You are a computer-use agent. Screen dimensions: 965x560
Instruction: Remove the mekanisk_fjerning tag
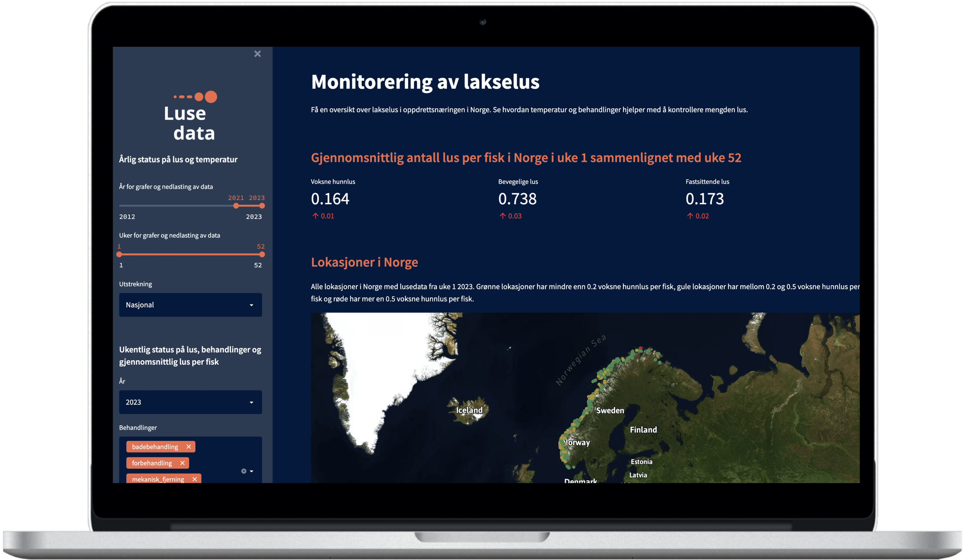[x=195, y=479]
